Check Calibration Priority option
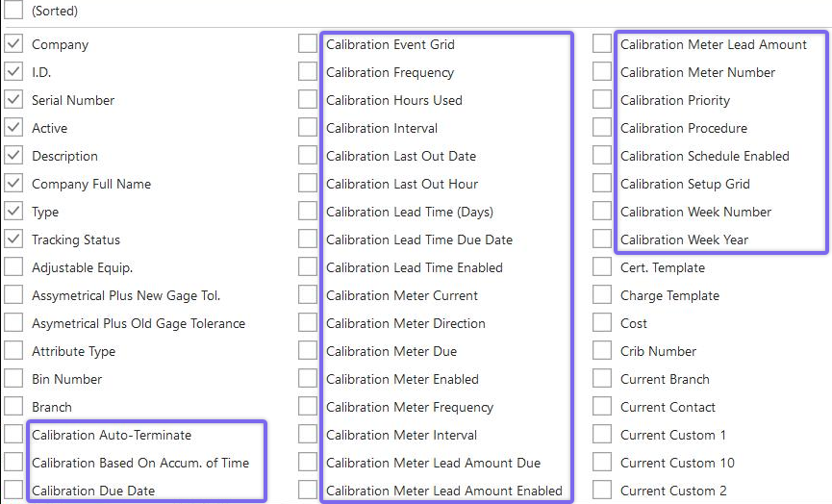The width and height of the screenshot is (832, 504). click(x=601, y=100)
